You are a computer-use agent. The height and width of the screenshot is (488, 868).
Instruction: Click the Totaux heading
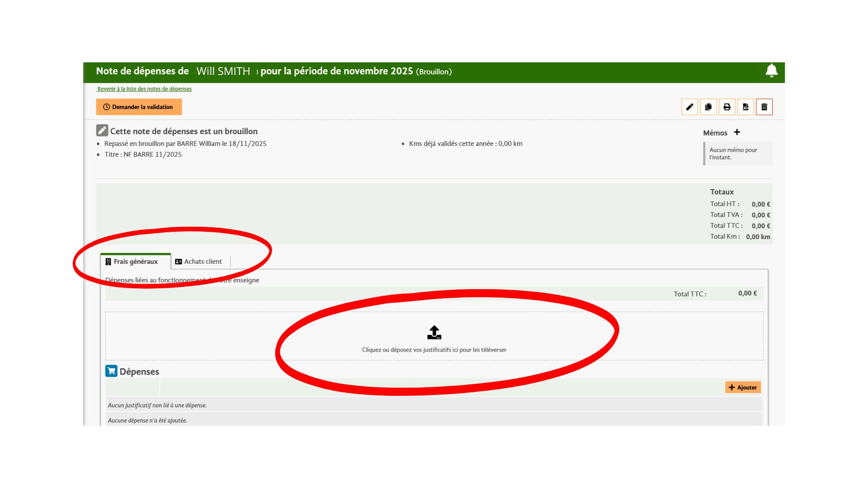tap(722, 192)
